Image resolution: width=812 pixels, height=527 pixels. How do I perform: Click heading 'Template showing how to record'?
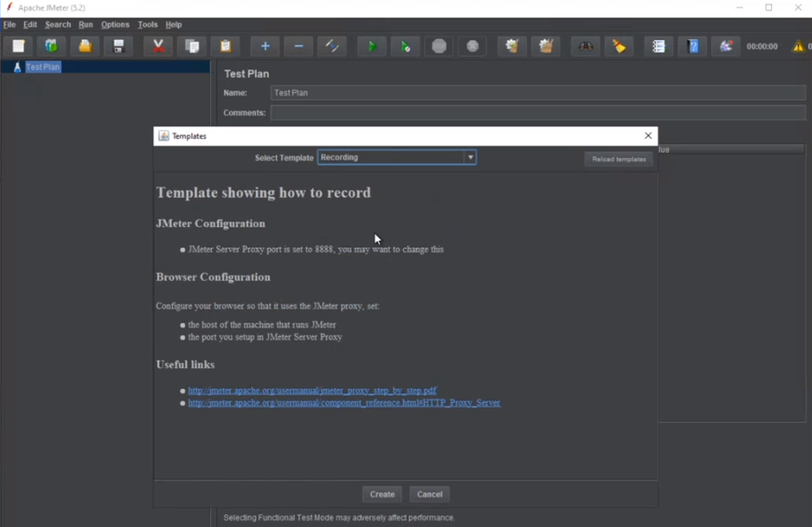(263, 192)
